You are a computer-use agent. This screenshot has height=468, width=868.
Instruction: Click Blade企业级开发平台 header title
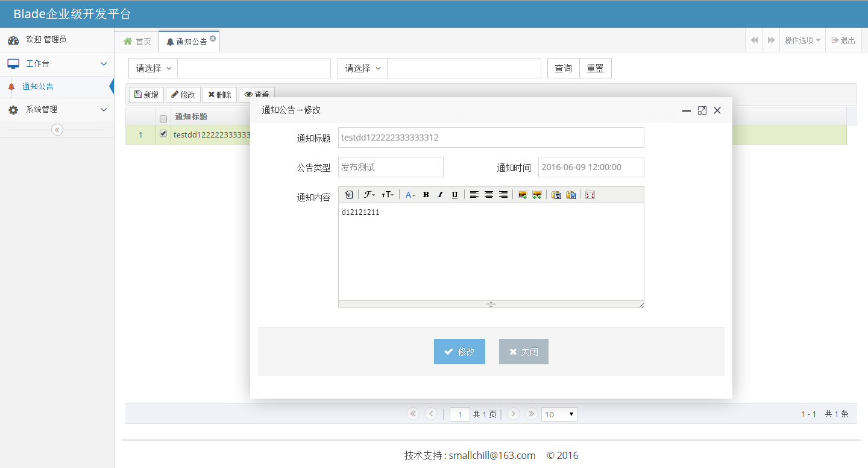(72, 14)
